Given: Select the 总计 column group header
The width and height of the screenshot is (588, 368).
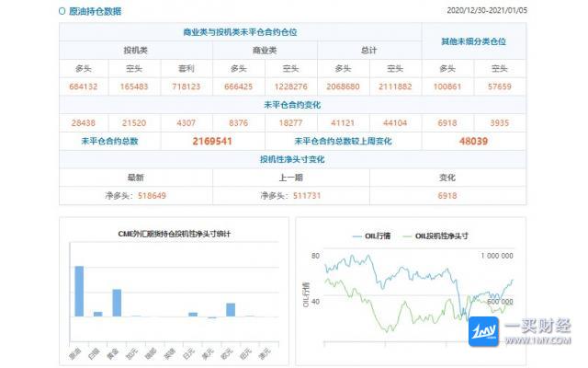Looking at the screenshot, I should tap(369, 51).
